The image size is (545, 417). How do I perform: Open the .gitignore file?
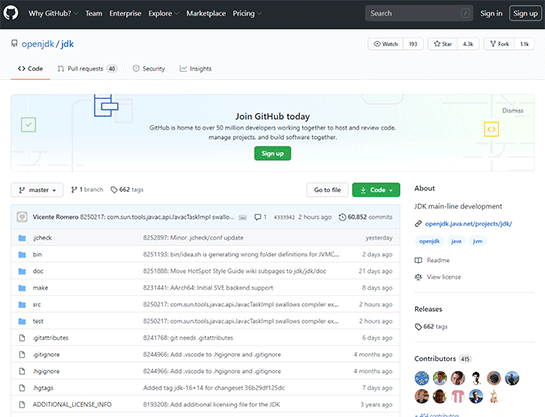[46, 355]
